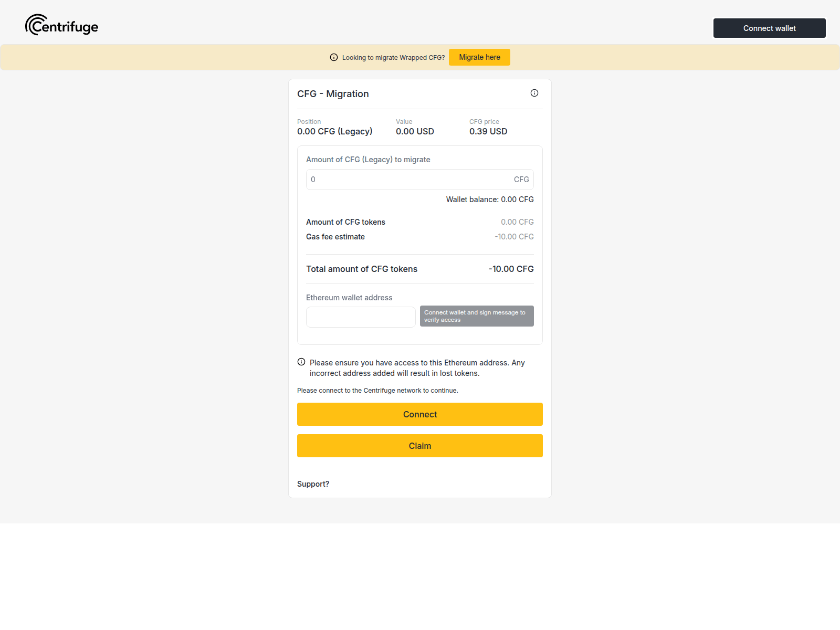
Task: Click Gas fee estimate label
Action: 335,237
